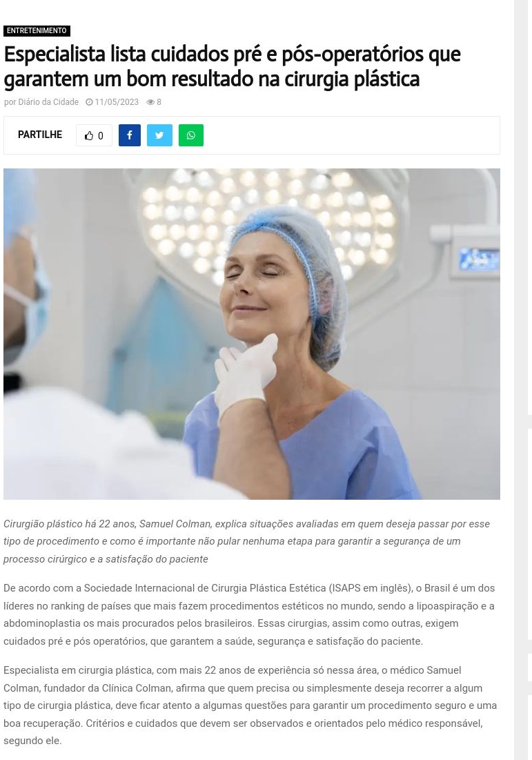Open the featured surgery patient photo
532x760 pixels.
251,334
